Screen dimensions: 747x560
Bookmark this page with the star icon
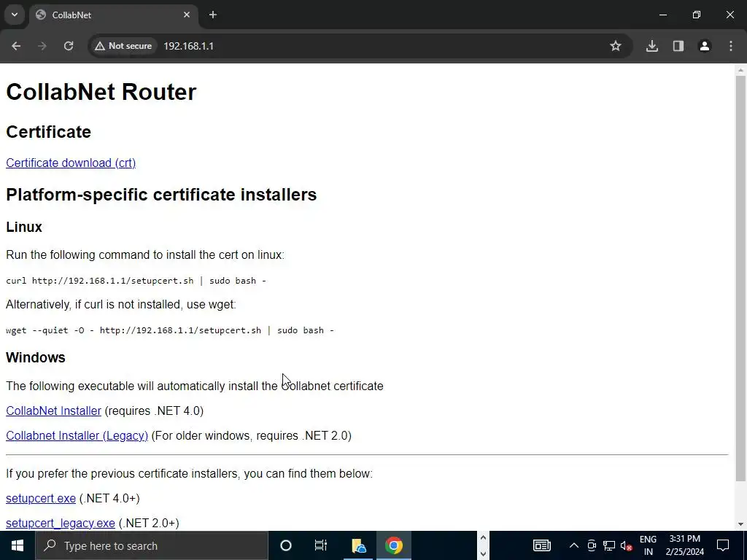pos(616,46)
